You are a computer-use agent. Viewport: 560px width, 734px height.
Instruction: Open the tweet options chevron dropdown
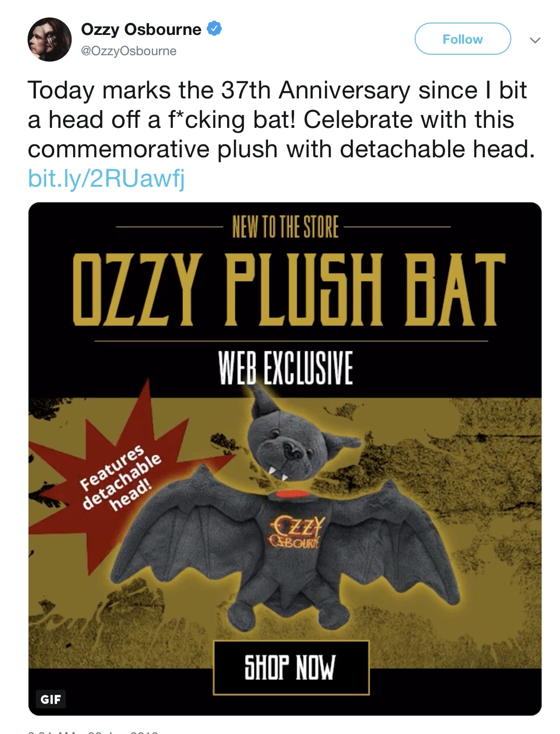coord(534,40)
